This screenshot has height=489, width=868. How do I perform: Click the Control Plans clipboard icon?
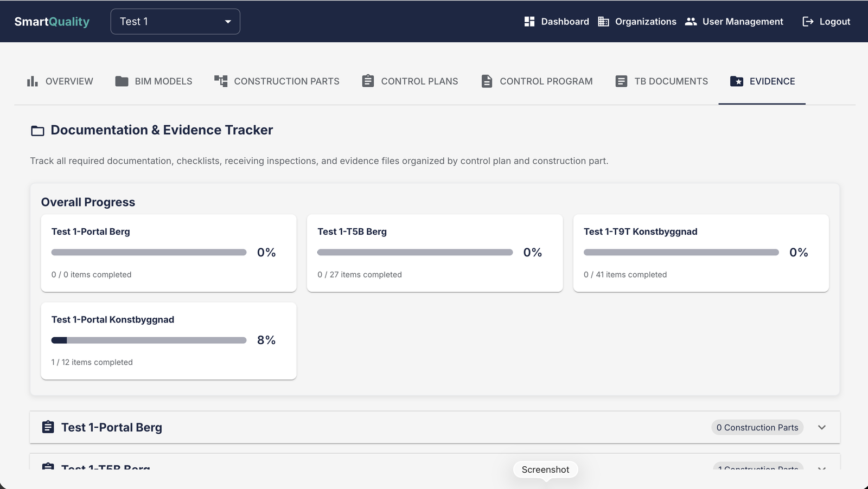pyautogui.click(x=368, y=81)
